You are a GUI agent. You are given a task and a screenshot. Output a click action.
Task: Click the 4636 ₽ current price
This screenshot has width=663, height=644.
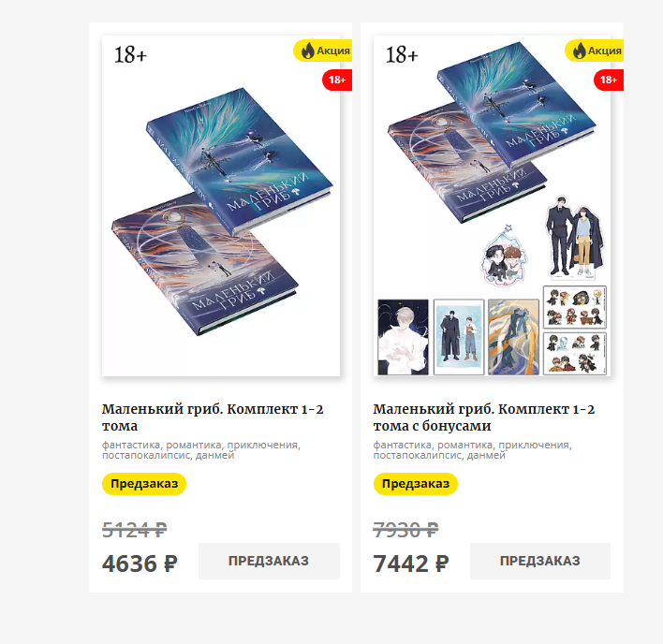(140, 563)
